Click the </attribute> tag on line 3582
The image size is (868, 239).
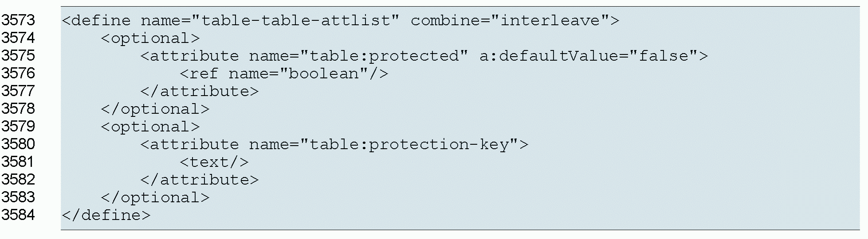pos(199,180)
